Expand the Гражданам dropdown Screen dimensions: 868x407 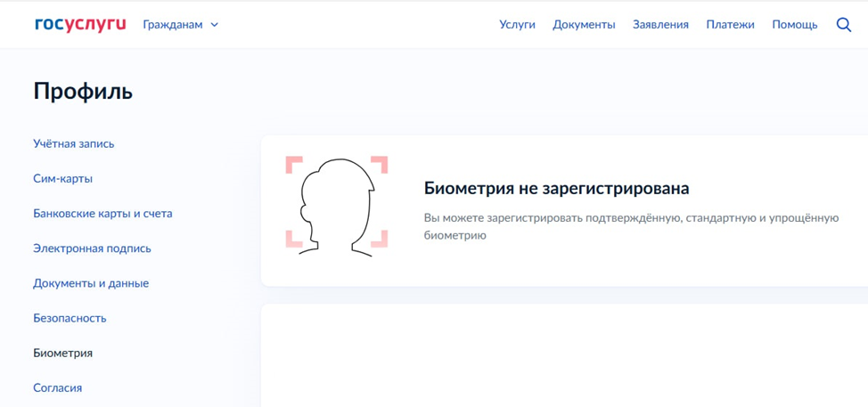(x=180, y=25)
